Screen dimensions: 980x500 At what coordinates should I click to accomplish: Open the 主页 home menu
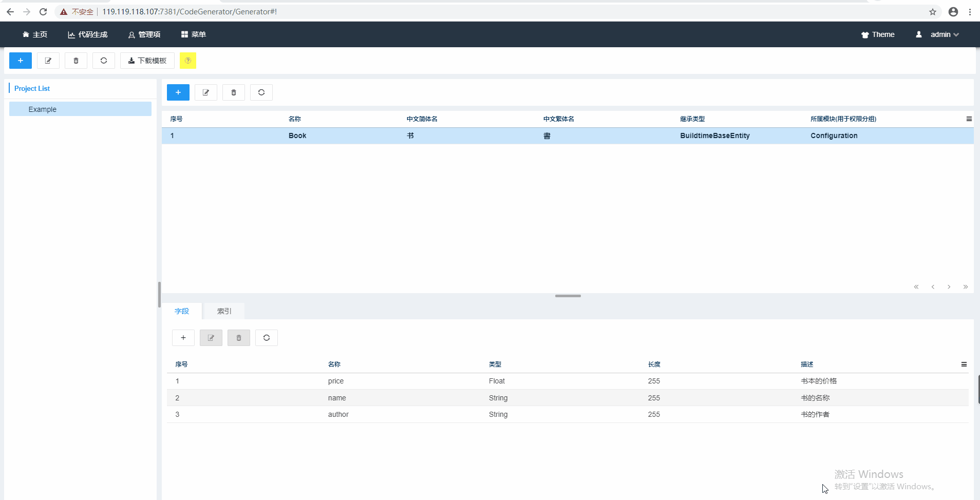35,34
